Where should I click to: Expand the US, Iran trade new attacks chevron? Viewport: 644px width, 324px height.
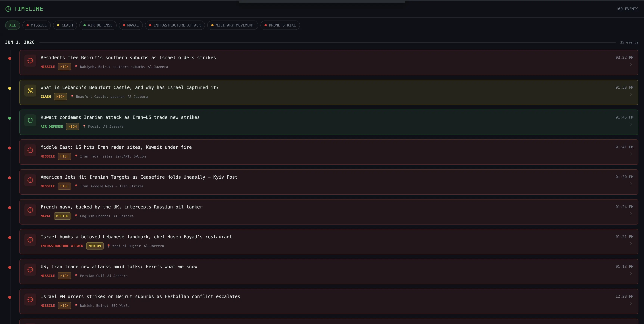coord(631,273)
